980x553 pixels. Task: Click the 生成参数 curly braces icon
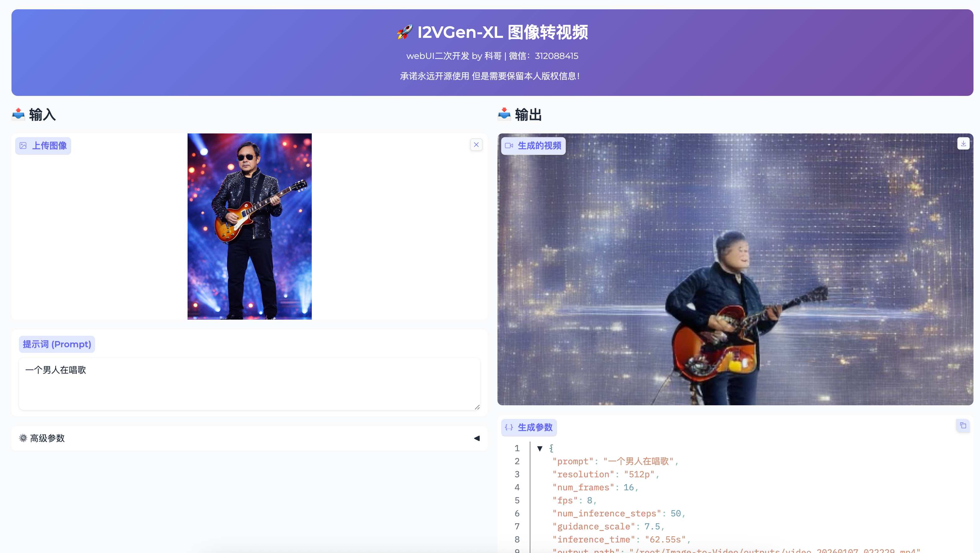509,428
